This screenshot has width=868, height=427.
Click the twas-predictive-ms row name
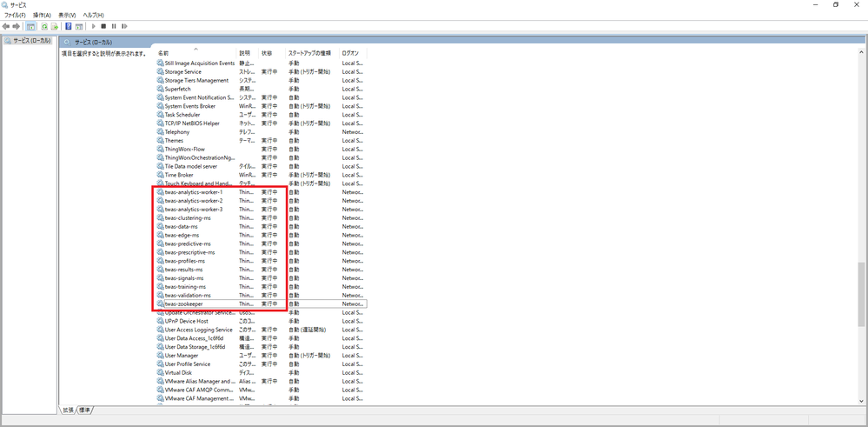point(188,244)
